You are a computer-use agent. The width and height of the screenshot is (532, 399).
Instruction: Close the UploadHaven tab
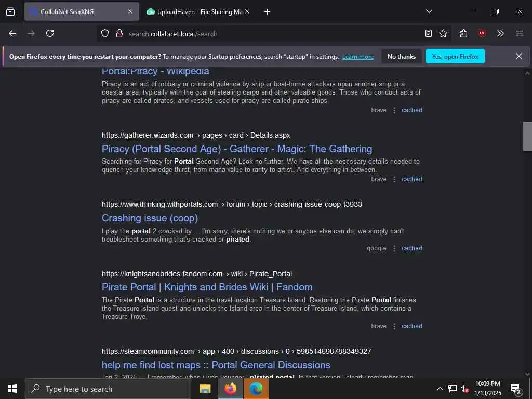coord(247,11)
